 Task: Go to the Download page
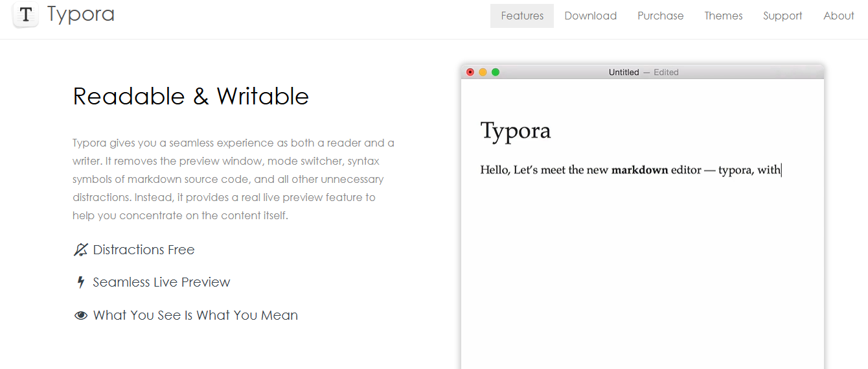591,16
